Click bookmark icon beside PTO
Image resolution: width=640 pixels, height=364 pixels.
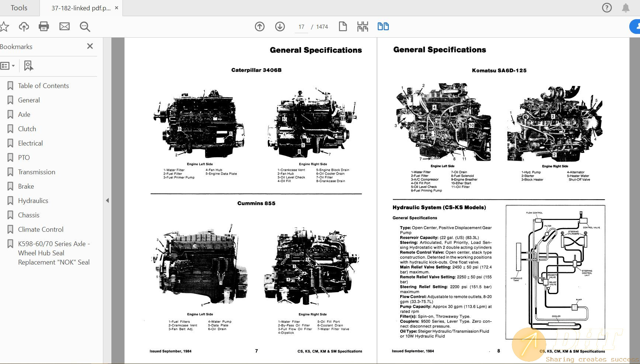[10, 158]
